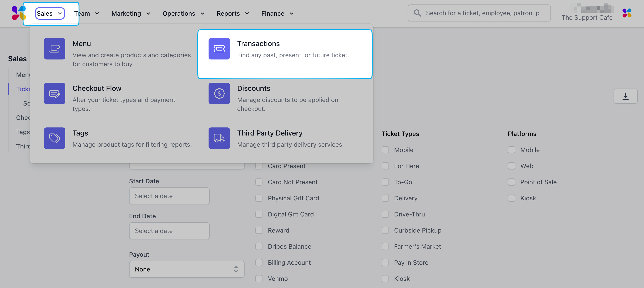644x288 pixels.
Task: Click the download export icon button
Action: 625,96
